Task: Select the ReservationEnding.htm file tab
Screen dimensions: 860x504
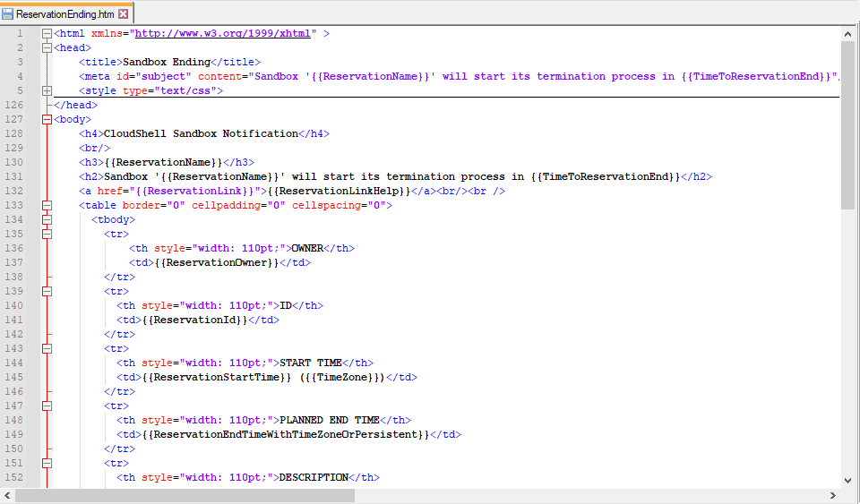Action: [x=65, y=14]
